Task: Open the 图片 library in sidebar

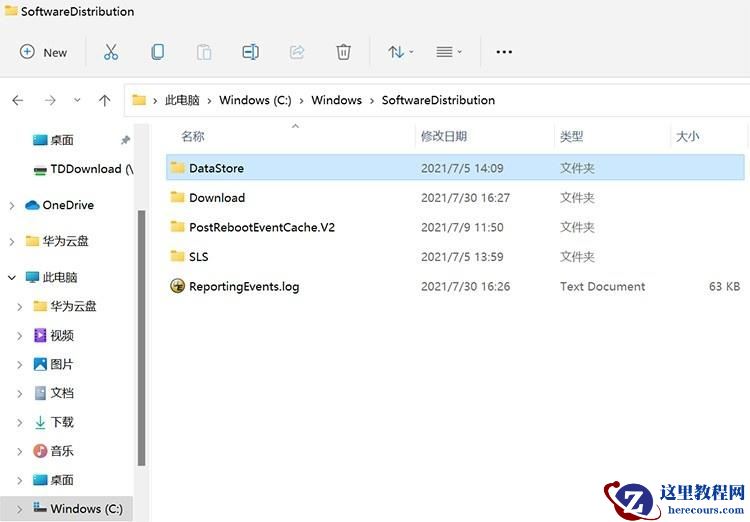Action: click(x=54, y=365)
